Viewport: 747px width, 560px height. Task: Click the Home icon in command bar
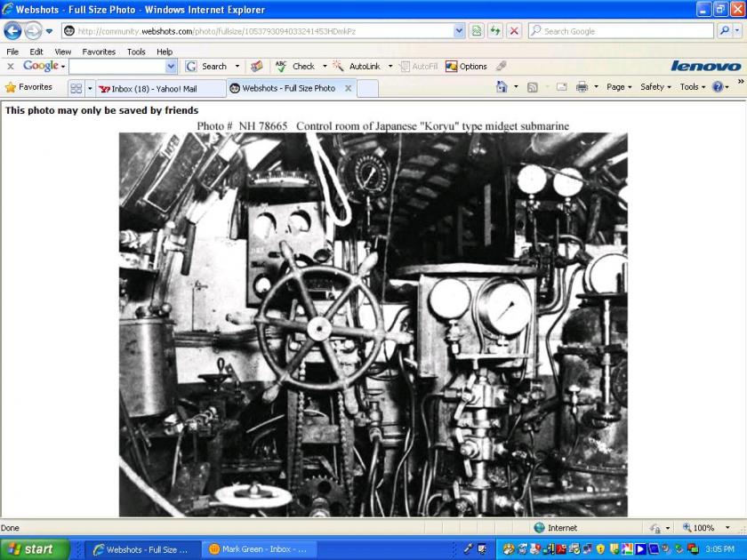[x=502, y=87]
